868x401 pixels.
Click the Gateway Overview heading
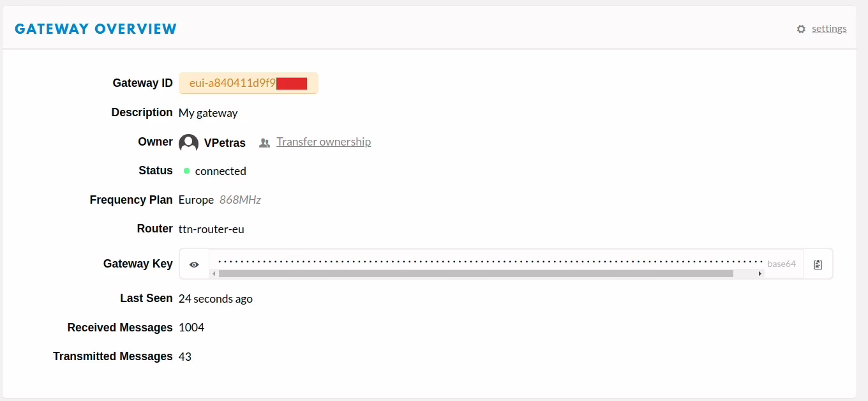pyautogui.click(x=96, y=29)
